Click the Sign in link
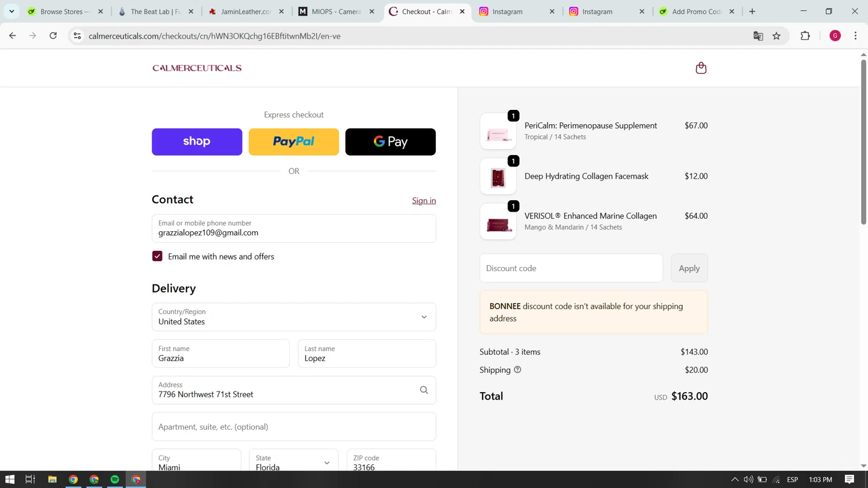The height and width of the screenshot is (488, 868). pyautogui.click(x=424, y=201)
